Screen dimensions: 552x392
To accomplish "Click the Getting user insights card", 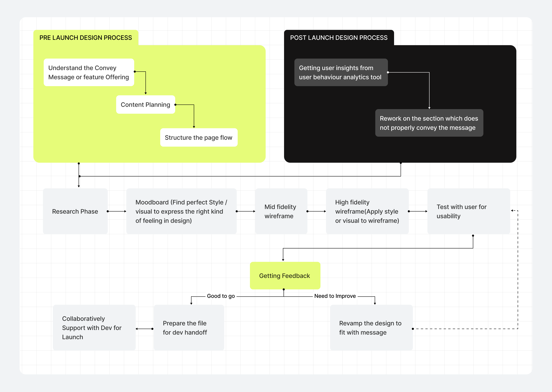I will (341, 72).
